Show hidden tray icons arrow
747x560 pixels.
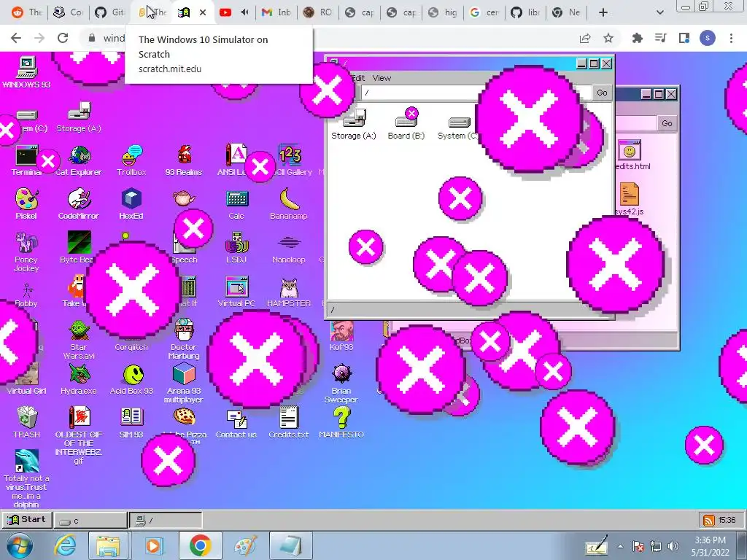(620, 546)
